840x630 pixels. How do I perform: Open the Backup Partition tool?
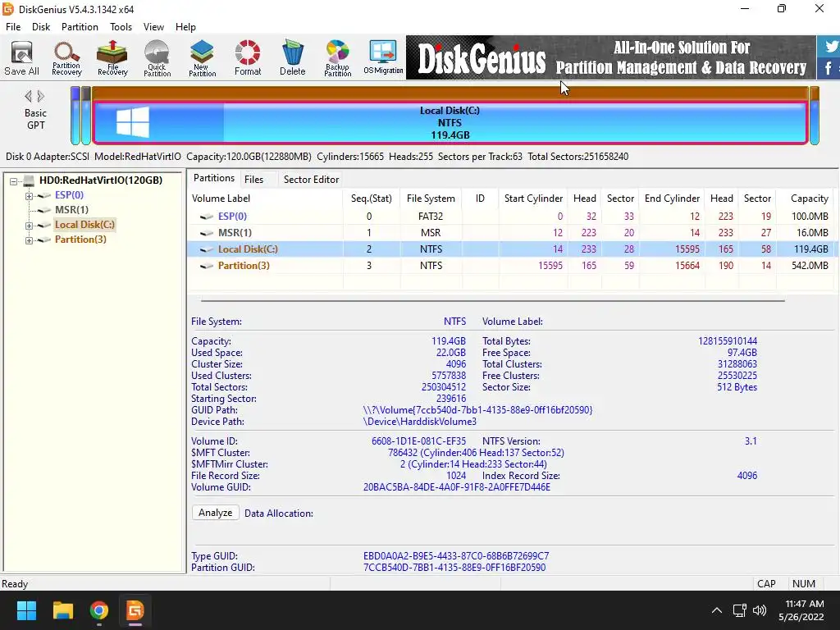[337, 58]
